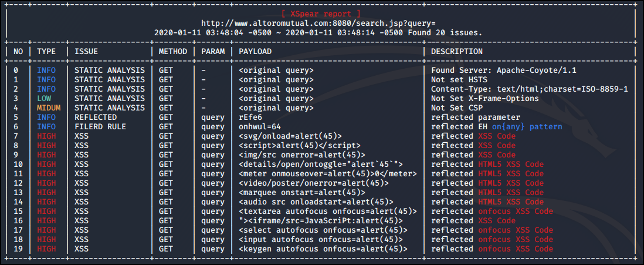Click the 'Not set HSTS' description
This screenshot has height=265, width=644.
[459, 80]
